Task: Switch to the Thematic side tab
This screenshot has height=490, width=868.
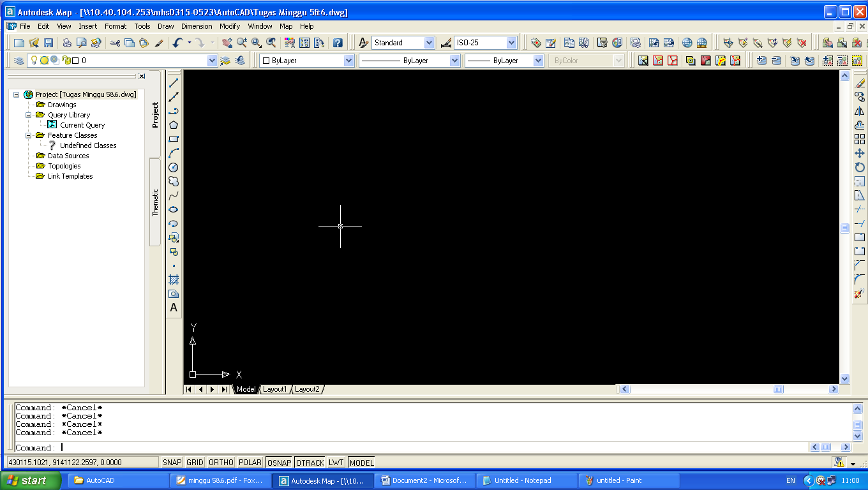Action: (x=155, y=203)
